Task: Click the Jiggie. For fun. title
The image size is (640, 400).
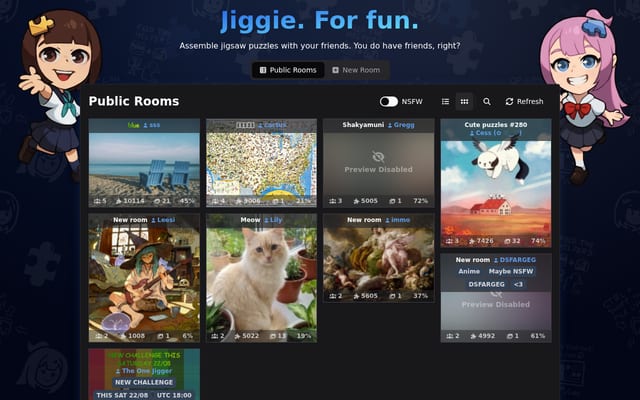Action: 320,20
